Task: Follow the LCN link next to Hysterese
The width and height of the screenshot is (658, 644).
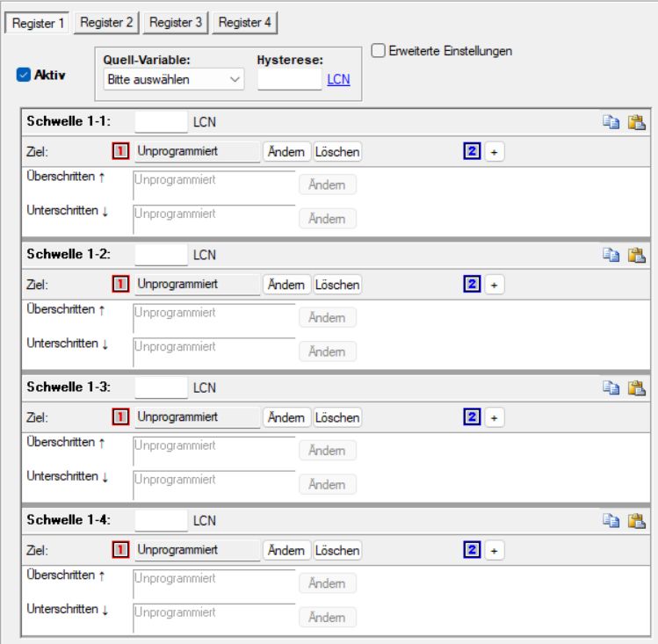Action: [x=338, y=79]
